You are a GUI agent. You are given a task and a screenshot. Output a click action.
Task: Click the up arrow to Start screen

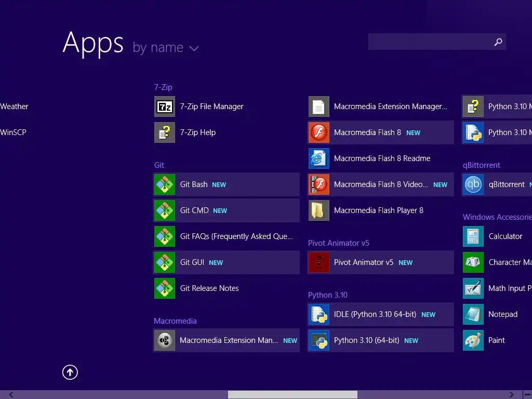pyautogui.click(x=70, y=372)
